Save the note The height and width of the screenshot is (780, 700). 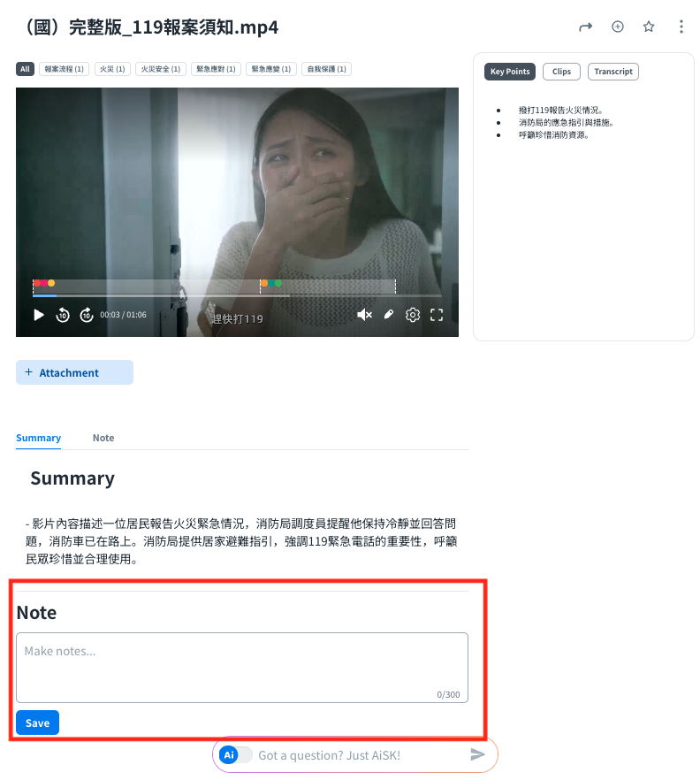pos(37,723)
